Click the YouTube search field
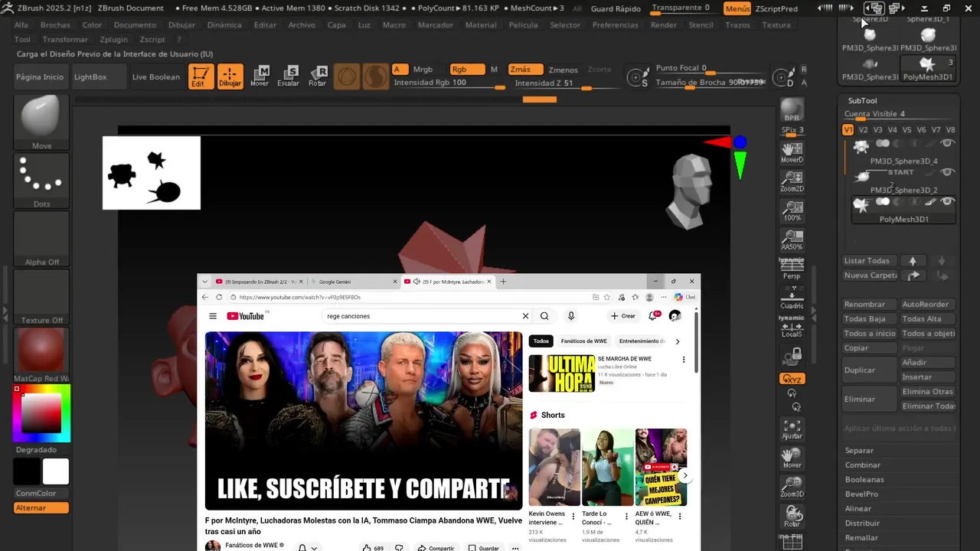 421,316
